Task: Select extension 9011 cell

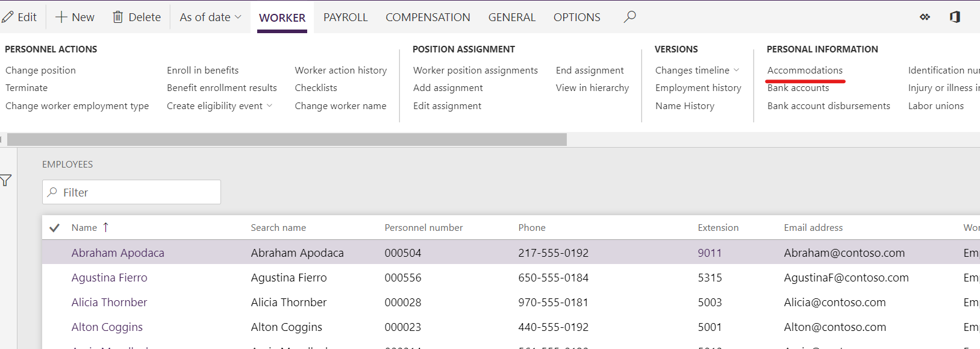Action: 710,253
